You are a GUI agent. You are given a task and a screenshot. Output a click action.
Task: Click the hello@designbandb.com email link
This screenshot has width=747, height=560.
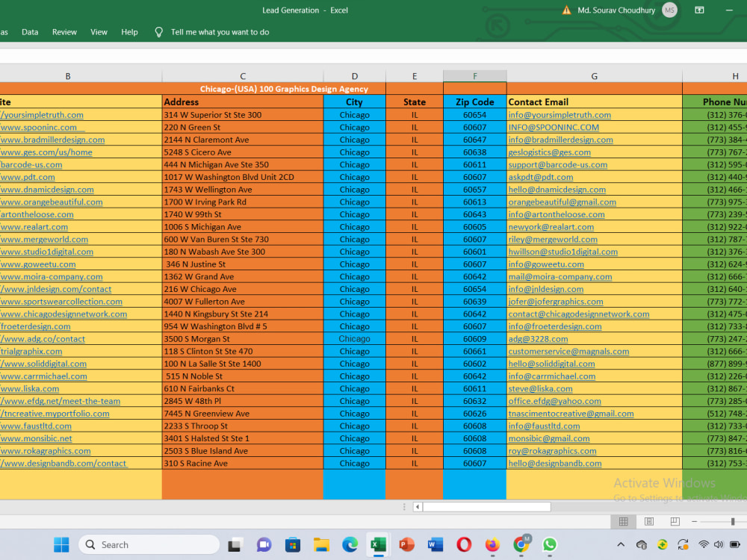pyautogui.click(x=554, y=464)
